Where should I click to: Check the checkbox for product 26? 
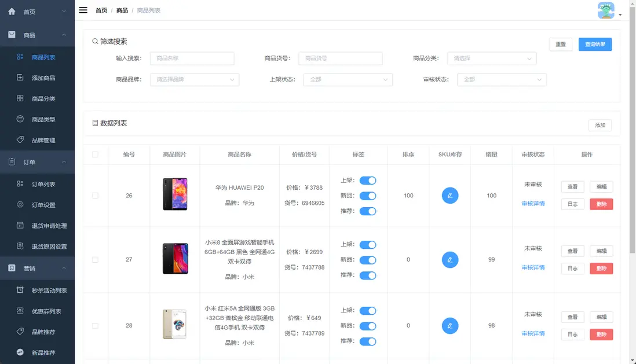tap(96, 196)
